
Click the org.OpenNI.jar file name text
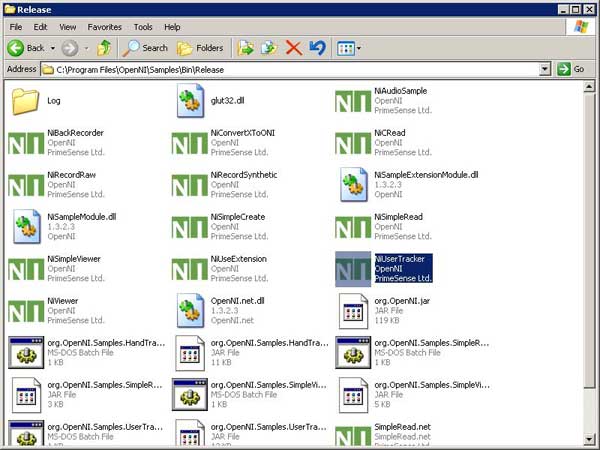[x=402, y=301]
